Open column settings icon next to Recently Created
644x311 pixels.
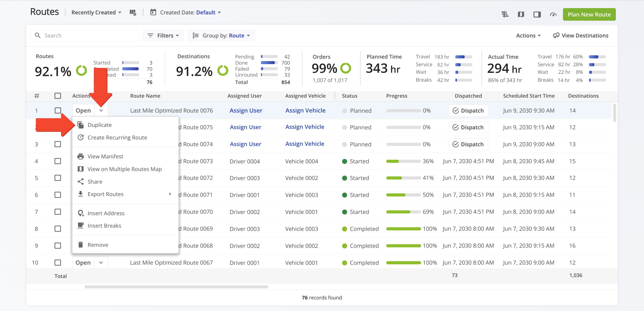pos(133,13)
